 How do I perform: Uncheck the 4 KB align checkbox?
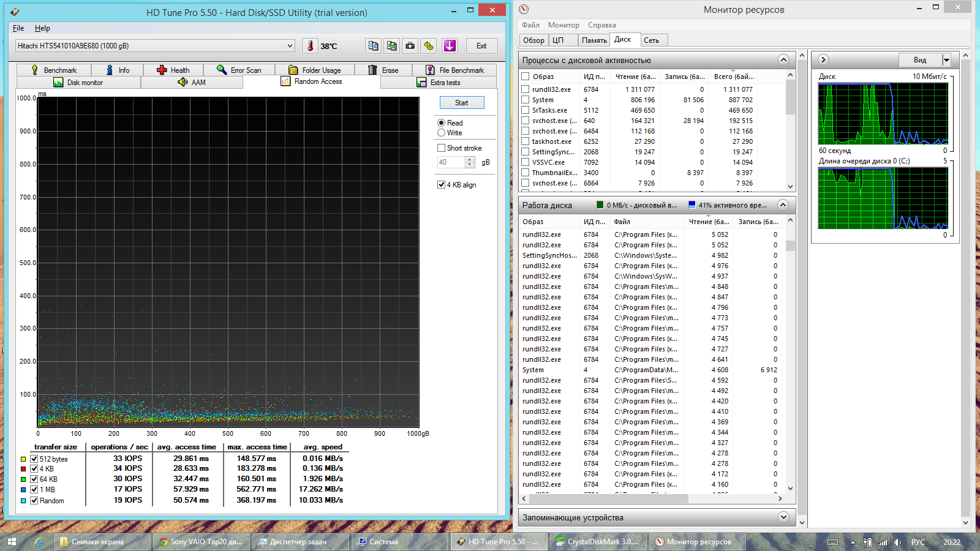pyautogui.click(x=441, y=185)
